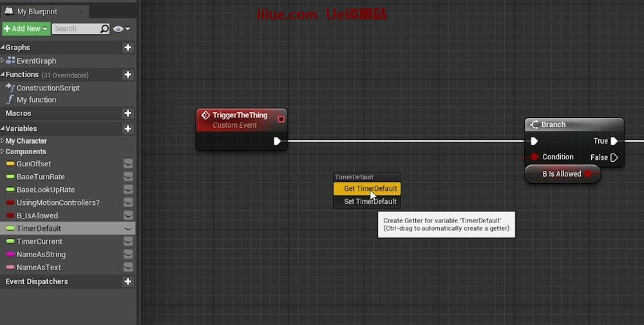Expand the My Character variable category
The height and width of the screenshot is (325, 644).
(3, 141)
